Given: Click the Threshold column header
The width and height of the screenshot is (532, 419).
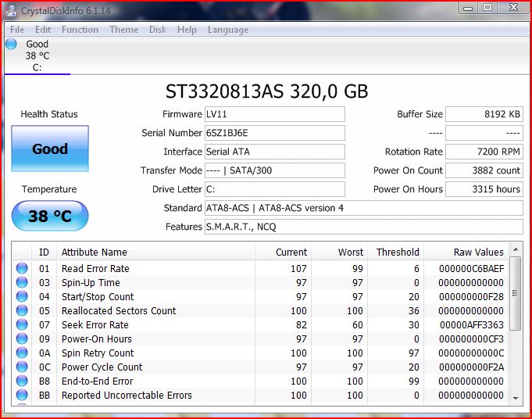Looking at the screenshot, I should tap(395, 252).
